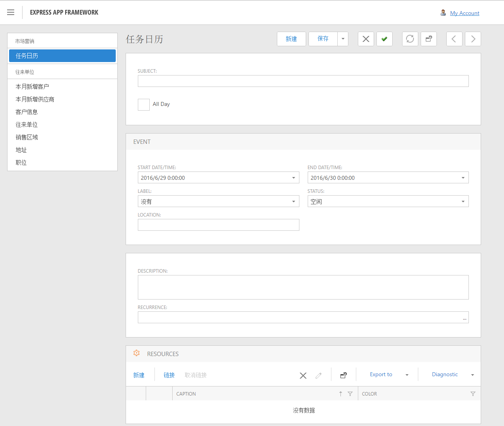
Task: Toggle the All Day checkbox
Action: (x=144, y=104)
